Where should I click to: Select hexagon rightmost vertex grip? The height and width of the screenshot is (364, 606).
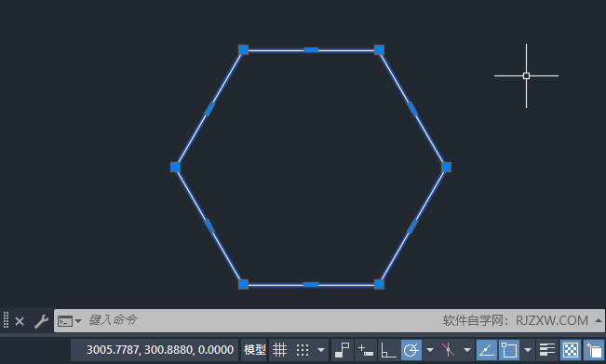click(446, 167)
